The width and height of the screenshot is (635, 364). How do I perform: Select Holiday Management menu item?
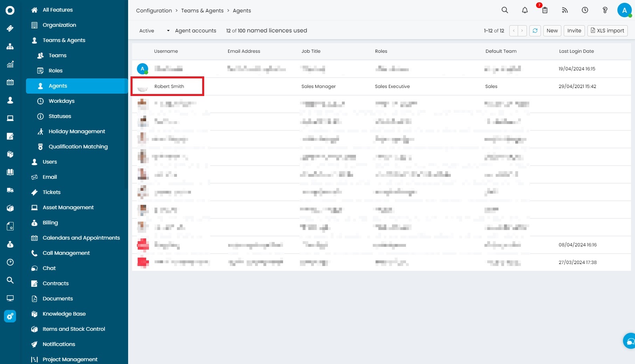pyautogui.click(x=76, y=132)
